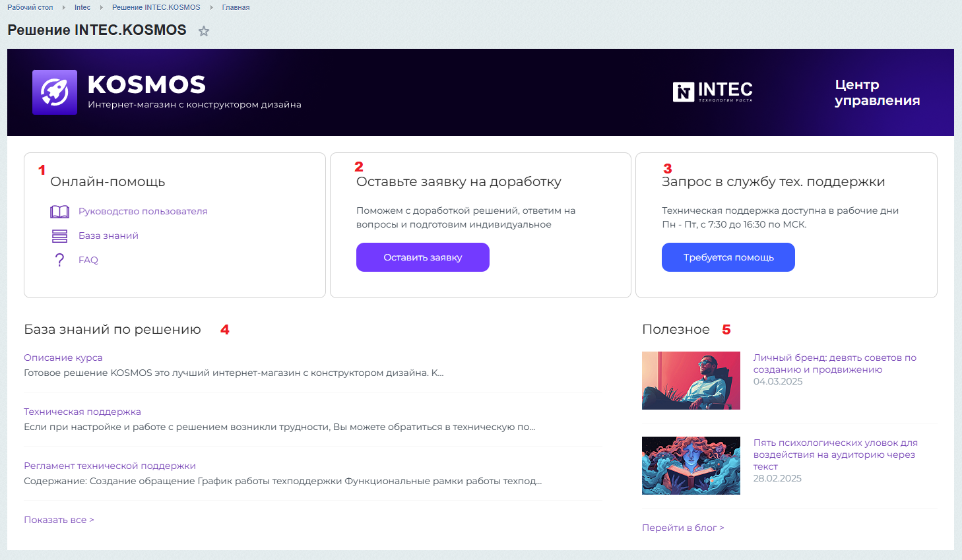Open Личный бренд blog article link
Image resolution: width=962 pixels, height=560 pixels.
[835, 363]
